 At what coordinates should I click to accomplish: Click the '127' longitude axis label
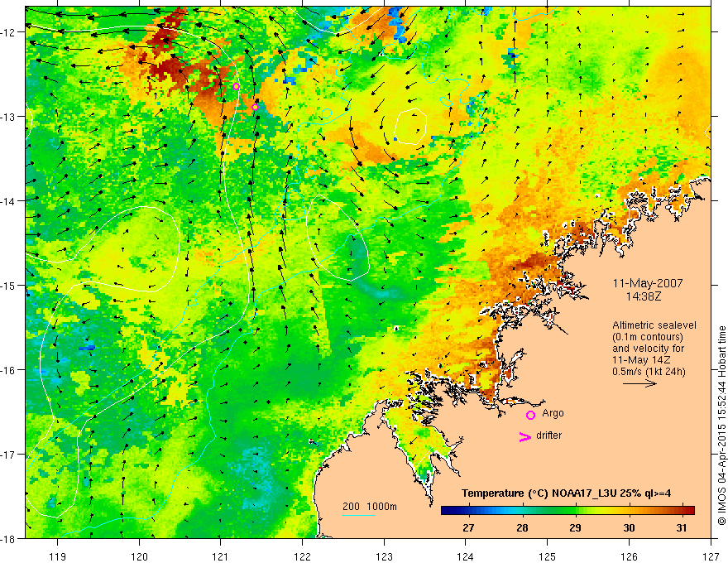pyautogui.click(x=711, y=556)
